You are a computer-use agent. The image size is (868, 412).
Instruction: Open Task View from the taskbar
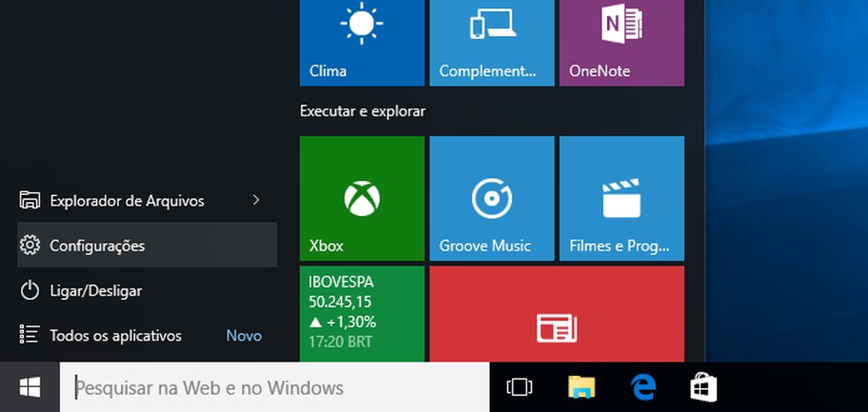tap(520, 387)
